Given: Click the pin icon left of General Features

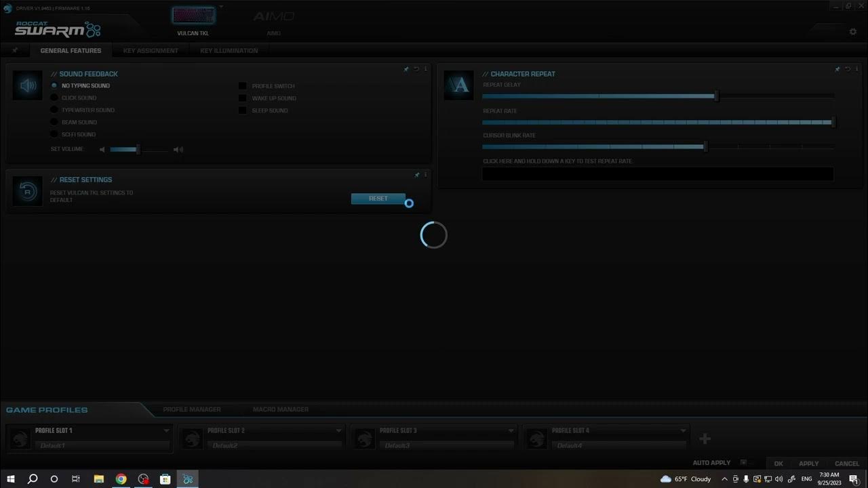Looking at the screenshot, I should [x=15, y=51].
